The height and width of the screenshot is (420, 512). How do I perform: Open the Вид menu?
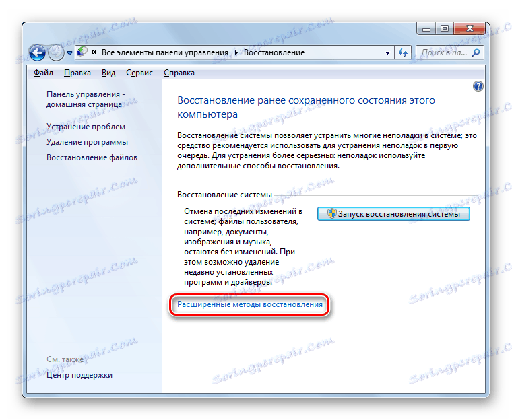[108, 73]
